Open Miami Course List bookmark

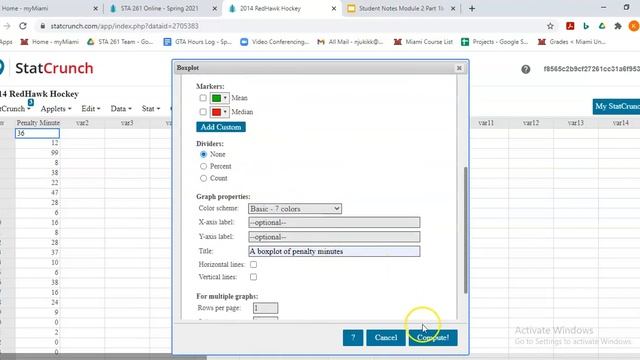[423, 42]
